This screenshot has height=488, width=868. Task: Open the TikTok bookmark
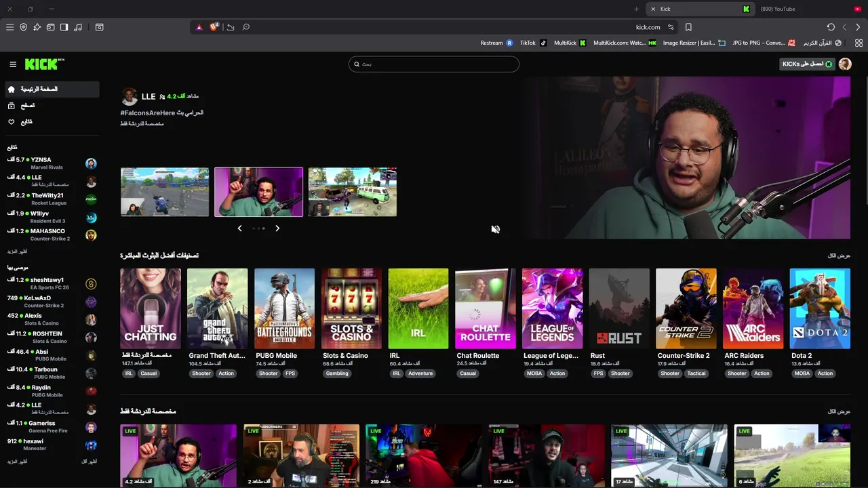coord(533,43)
